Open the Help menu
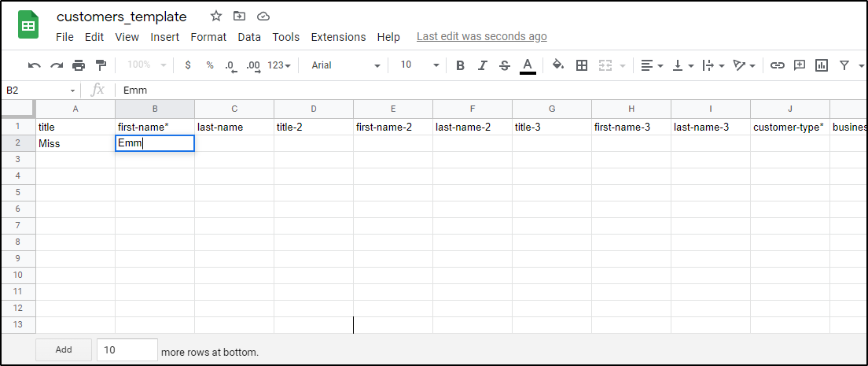 click(x=388, y=36)
